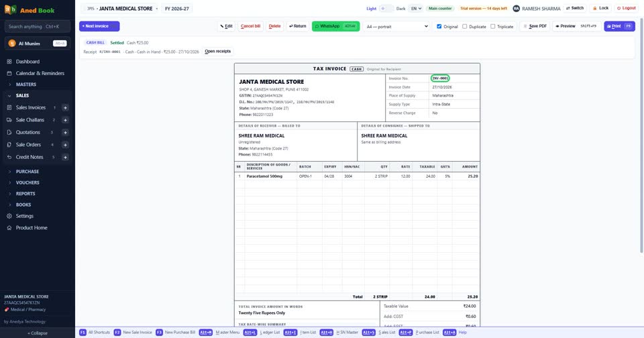
Task: Click the Credit Notes return icon
Action: 9,157
